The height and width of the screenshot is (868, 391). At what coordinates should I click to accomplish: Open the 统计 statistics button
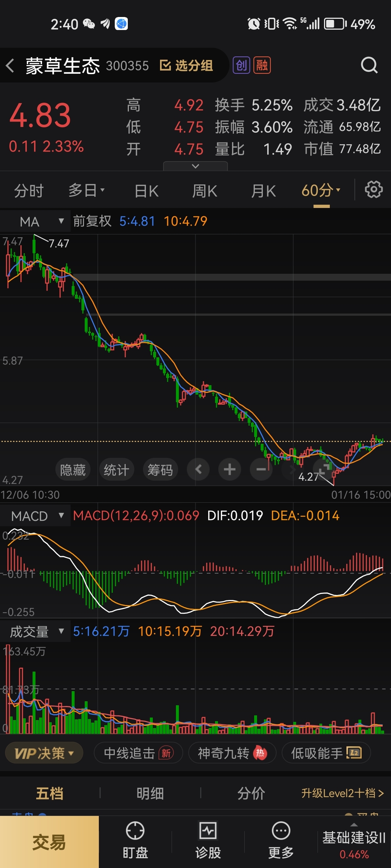pos(117,470)
